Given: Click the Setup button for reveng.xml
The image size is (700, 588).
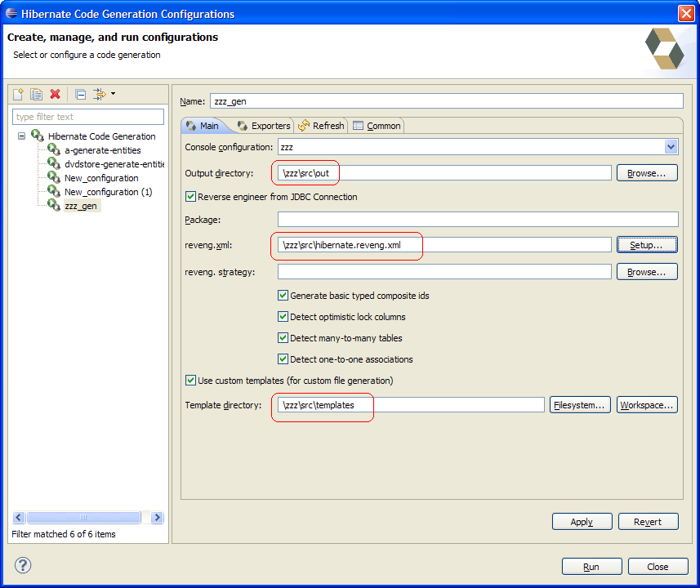Looking at the screenshot, I should tap(647, 245).
